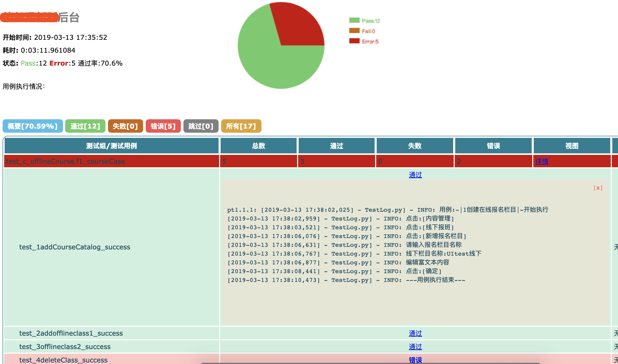Collapse 通过 log for test_1addCourseCatalog_success

pyautogui.click(x=415, y=175)
